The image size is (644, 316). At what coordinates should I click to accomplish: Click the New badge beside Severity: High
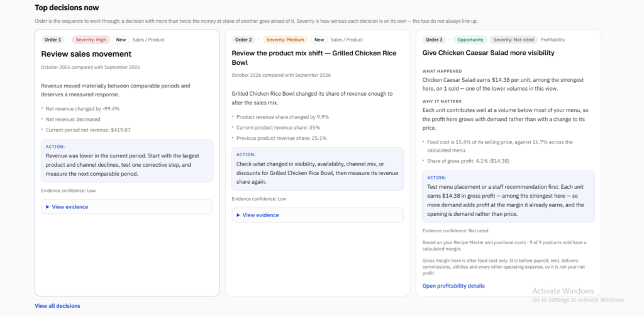[121, 40]
